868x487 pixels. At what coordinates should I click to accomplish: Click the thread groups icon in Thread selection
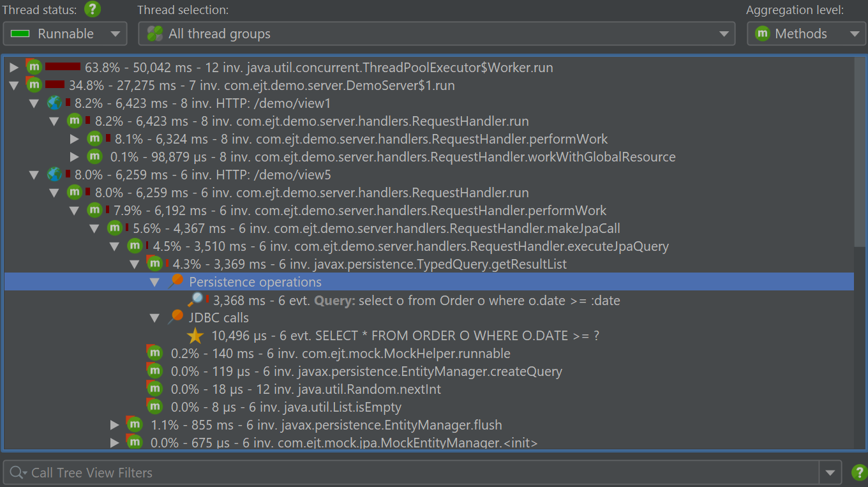pos(154,34)
